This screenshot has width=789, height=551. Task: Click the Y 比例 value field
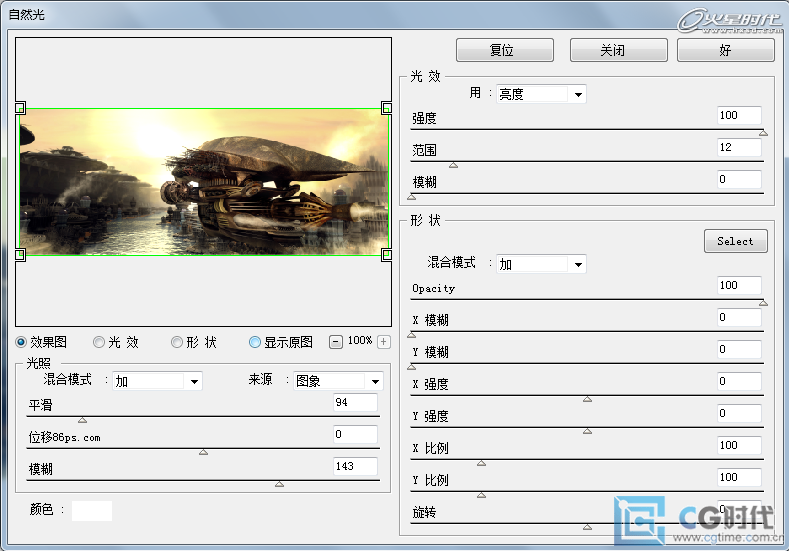coord(739,478)
